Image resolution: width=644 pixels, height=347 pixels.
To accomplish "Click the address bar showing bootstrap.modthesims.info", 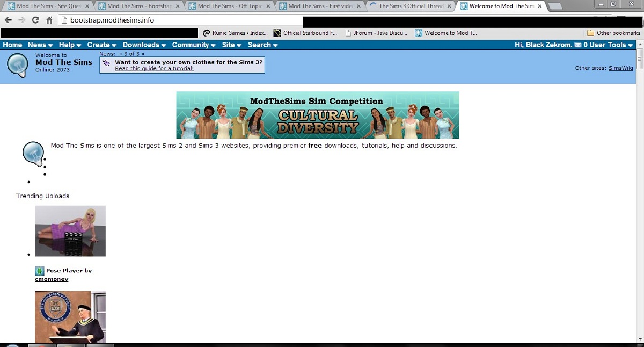I will (177, 20).
